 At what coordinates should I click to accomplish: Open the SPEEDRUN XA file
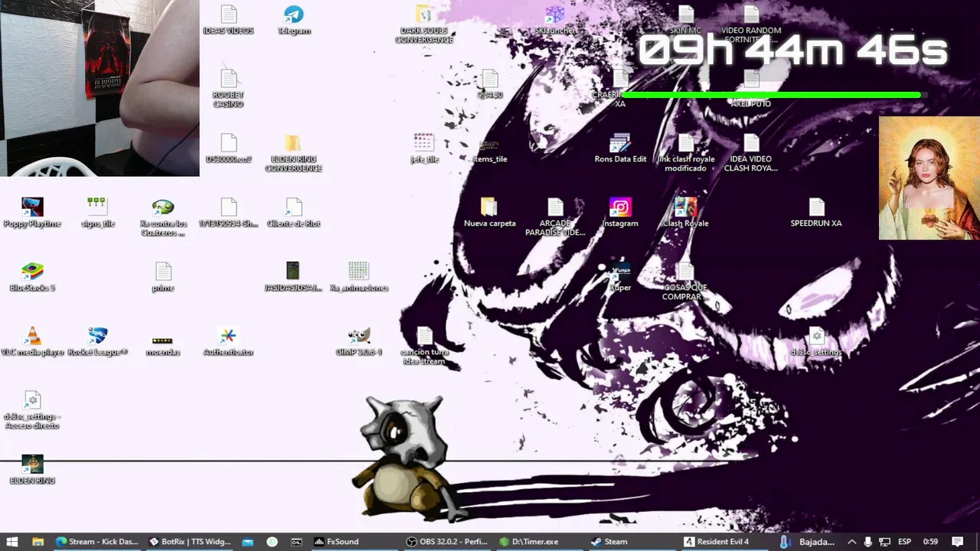click(x=816, y=213)
